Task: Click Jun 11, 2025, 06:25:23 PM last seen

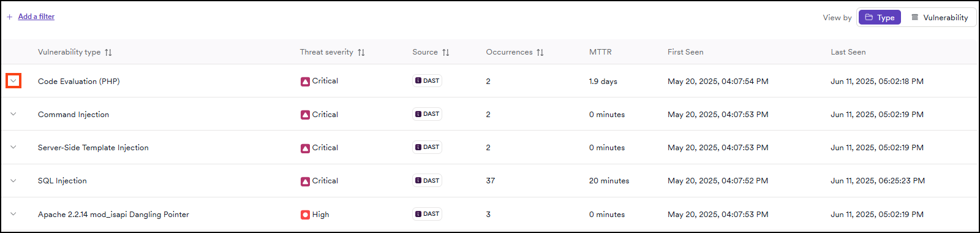Action: coord(878,181)
